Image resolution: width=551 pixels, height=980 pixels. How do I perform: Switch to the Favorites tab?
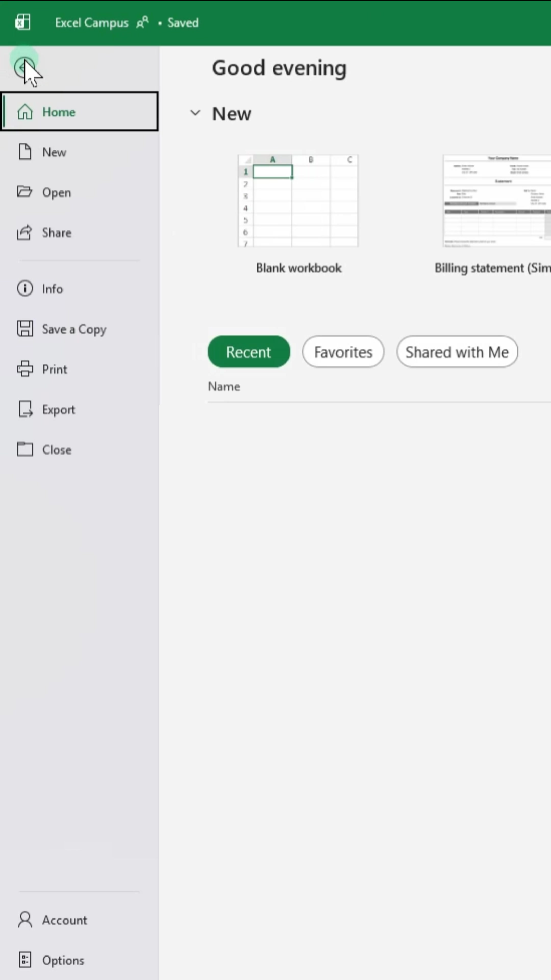[343, 351]
